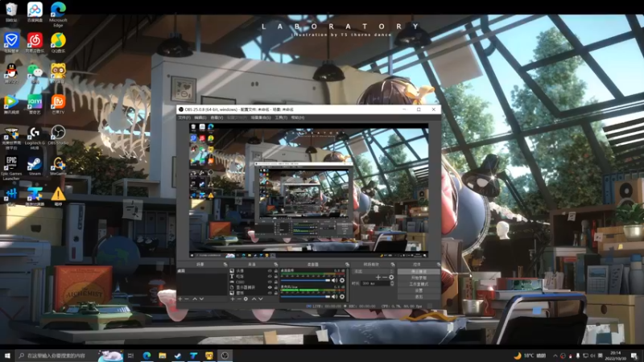Open the scene transition type dropdown

click(373, 271)
